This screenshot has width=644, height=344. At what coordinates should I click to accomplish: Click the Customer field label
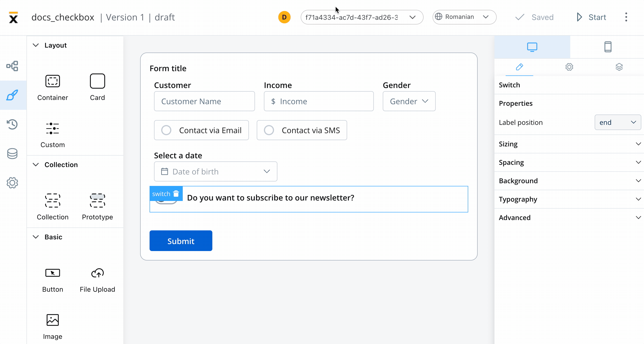(x=172, y=85)
